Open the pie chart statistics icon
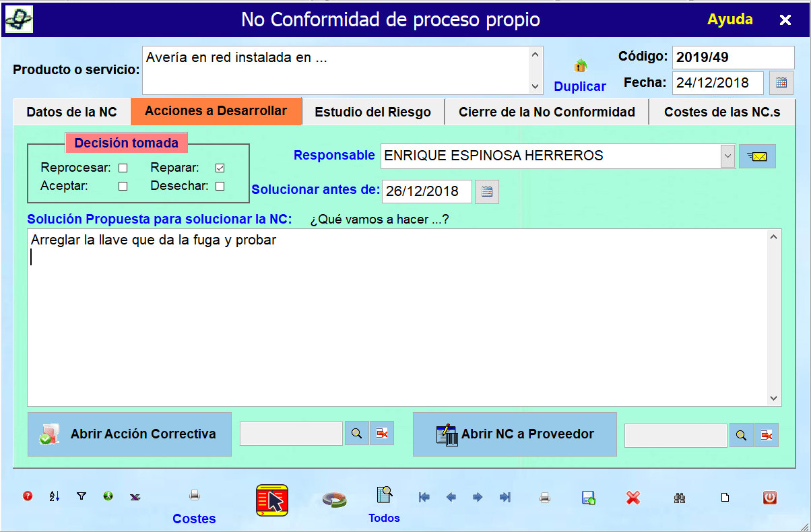This screenshot has height=532, width=811. pyautogui.click(x=334, y=499)
